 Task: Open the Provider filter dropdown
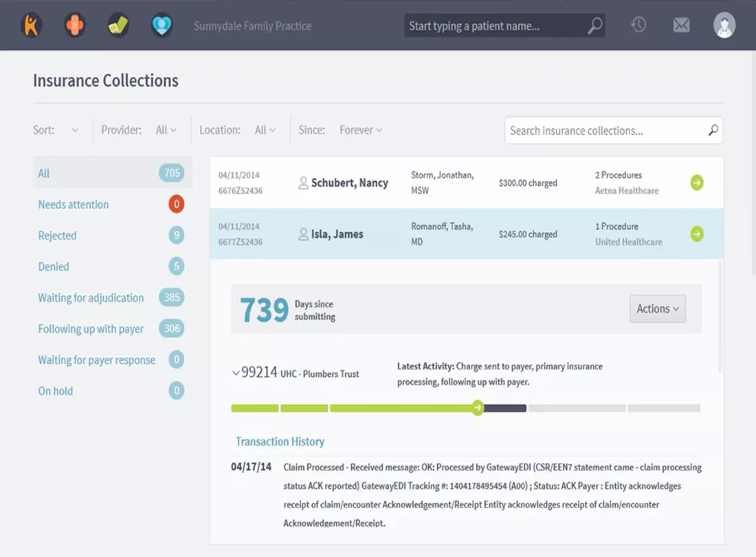[x=167, y=129]
